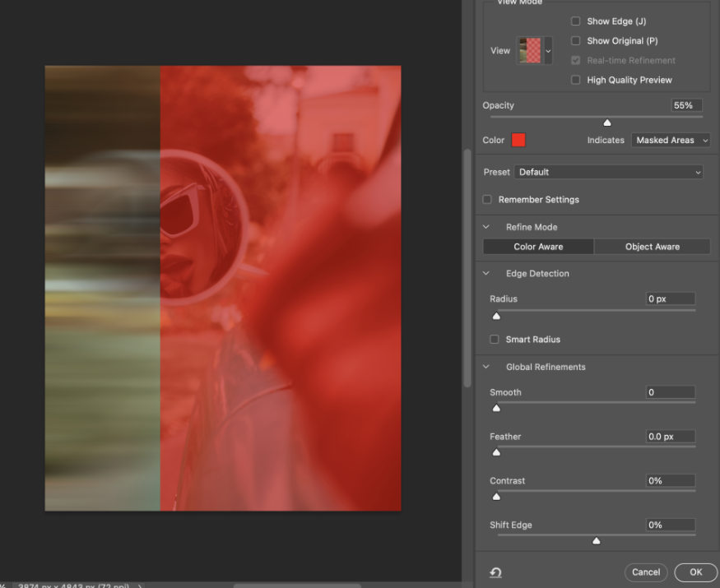Toggle the Real-time Refinement checkbox
The height and width of the screenshot is (588, 720).
coord(575,61)
